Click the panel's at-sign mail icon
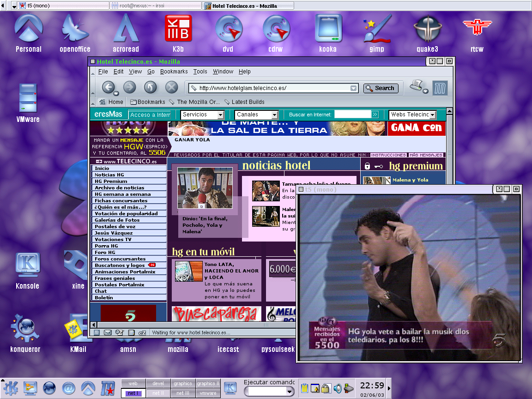 pos(68,388)
